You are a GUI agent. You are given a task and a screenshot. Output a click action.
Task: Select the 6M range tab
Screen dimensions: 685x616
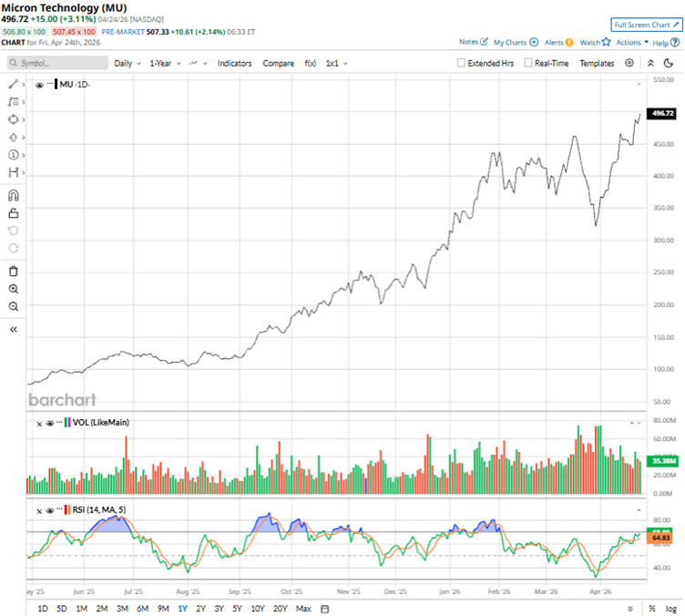click(142, 609)
